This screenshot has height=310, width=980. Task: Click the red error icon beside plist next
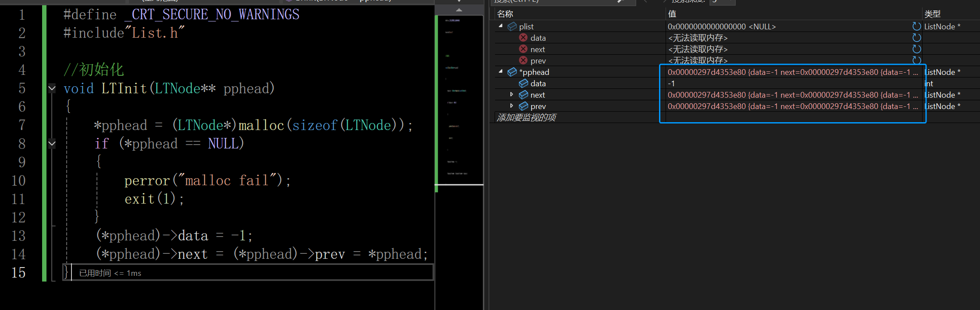point(523,49)
